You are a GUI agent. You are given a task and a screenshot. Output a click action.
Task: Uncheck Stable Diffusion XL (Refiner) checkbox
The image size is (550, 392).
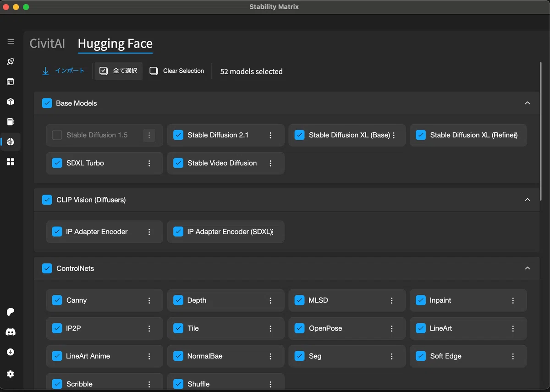[x=421, y=135]
